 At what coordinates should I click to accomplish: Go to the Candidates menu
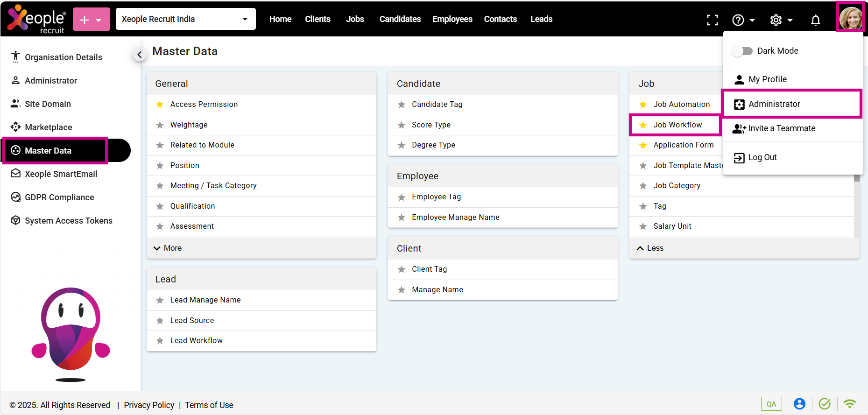400,19
